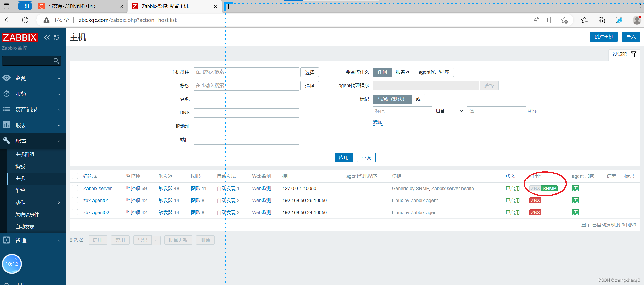Click the magnifier icon in the sidebar search

56,61
